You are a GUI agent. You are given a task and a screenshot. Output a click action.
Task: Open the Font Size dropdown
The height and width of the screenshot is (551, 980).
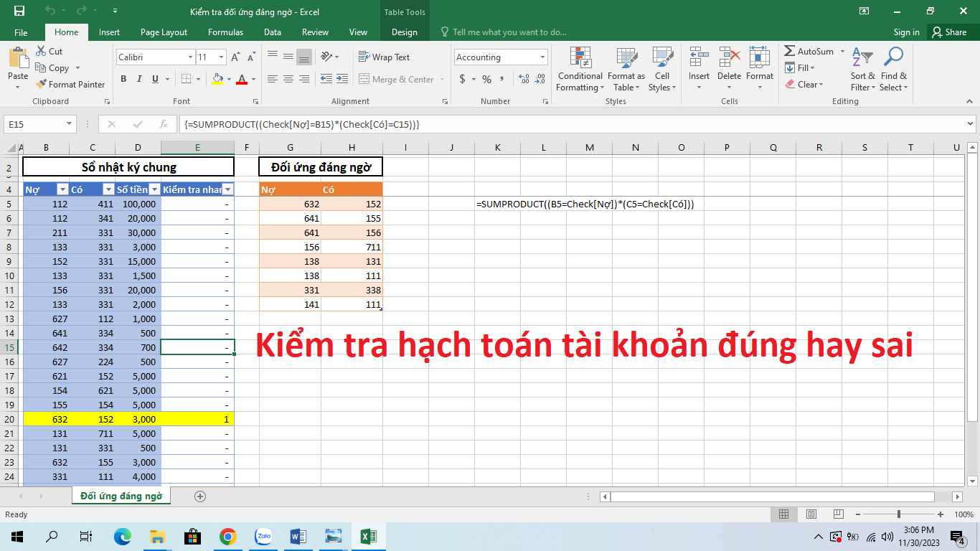click(x=221, y=57)
